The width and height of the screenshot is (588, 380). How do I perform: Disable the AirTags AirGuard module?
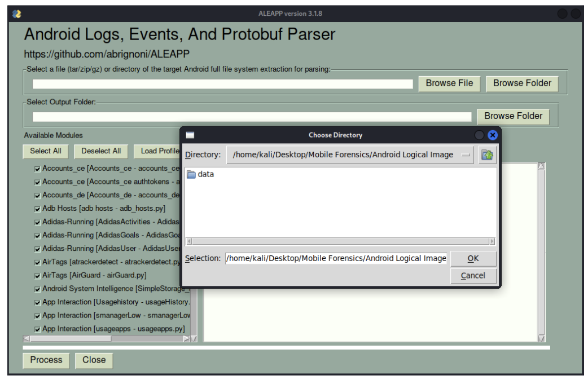click(x=36, y=276)
